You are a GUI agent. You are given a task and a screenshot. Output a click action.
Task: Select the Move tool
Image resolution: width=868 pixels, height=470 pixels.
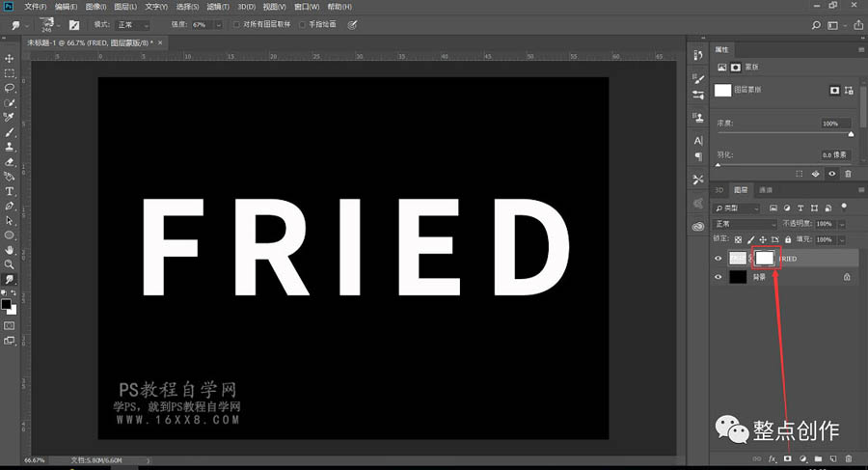click(10, 58)
